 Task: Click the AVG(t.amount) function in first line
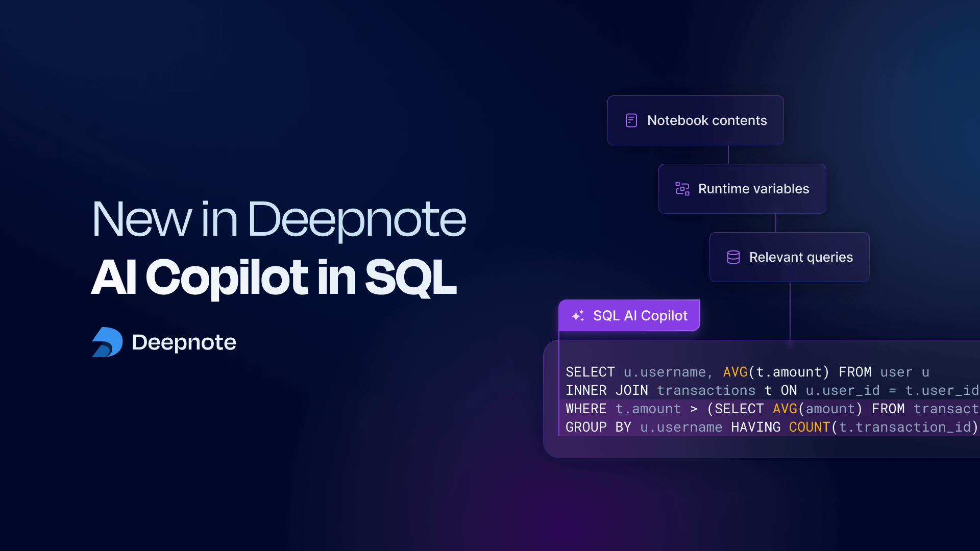(x=776, y=372)
